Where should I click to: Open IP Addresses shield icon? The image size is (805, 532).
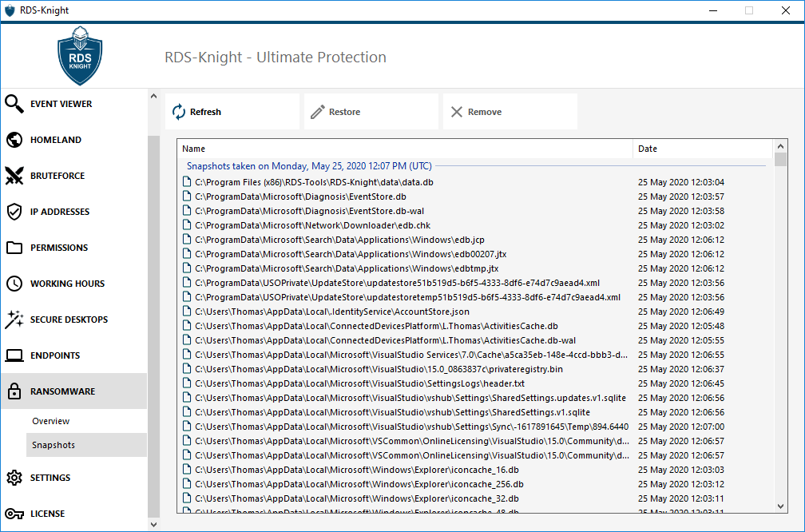(14, 212)
